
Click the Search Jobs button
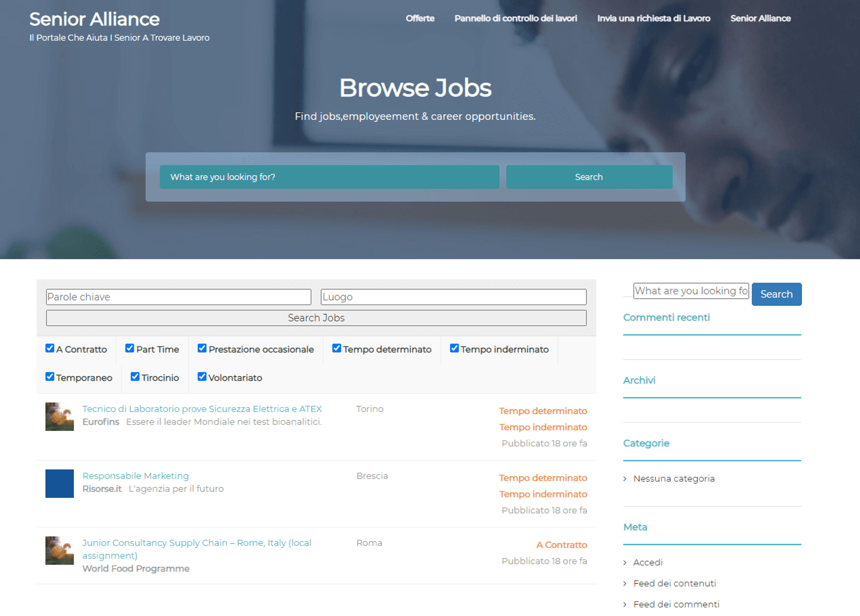coord(316,318)
